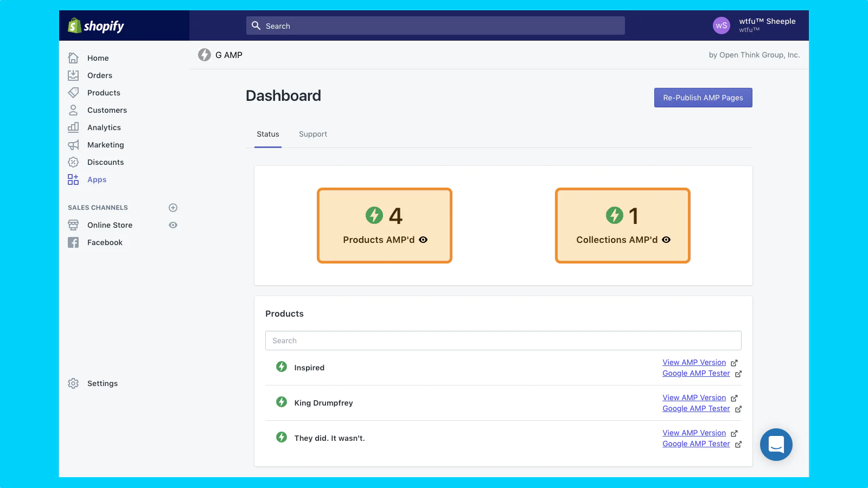The image size is (868, 488).
Task: Go to Products in the sidebar
Action: pos(104,93)
